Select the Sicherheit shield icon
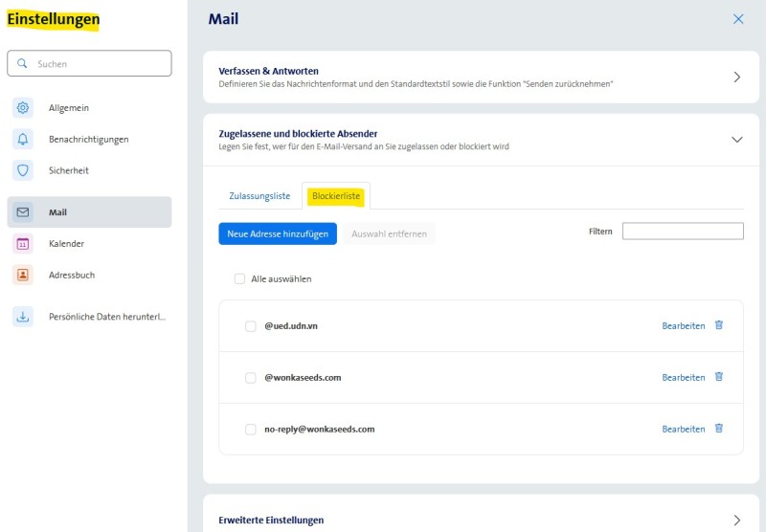 [23, 170]
